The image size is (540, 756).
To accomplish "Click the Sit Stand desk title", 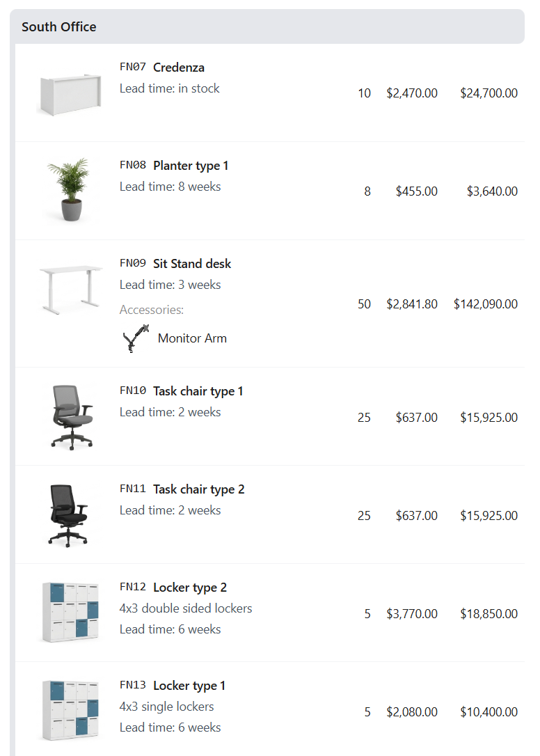I will pyautogui.click(x=192, y=264).
